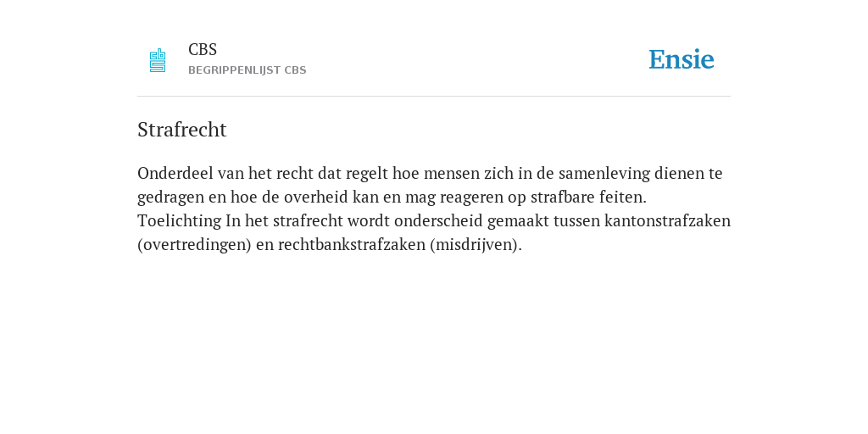Open the BEGRIPPENLIJST CBS subtitle link

click(x=248, y=70)
